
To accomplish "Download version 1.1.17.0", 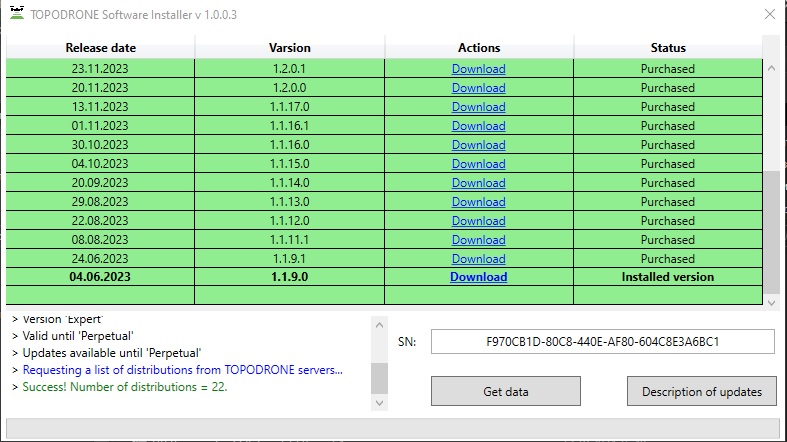I will [x=478, y=107].
